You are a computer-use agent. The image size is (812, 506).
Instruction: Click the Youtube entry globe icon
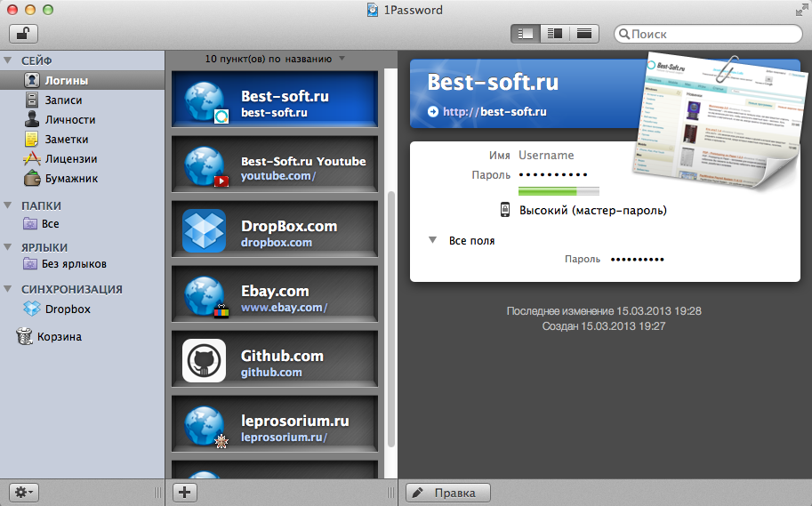(x=205, y=165)
